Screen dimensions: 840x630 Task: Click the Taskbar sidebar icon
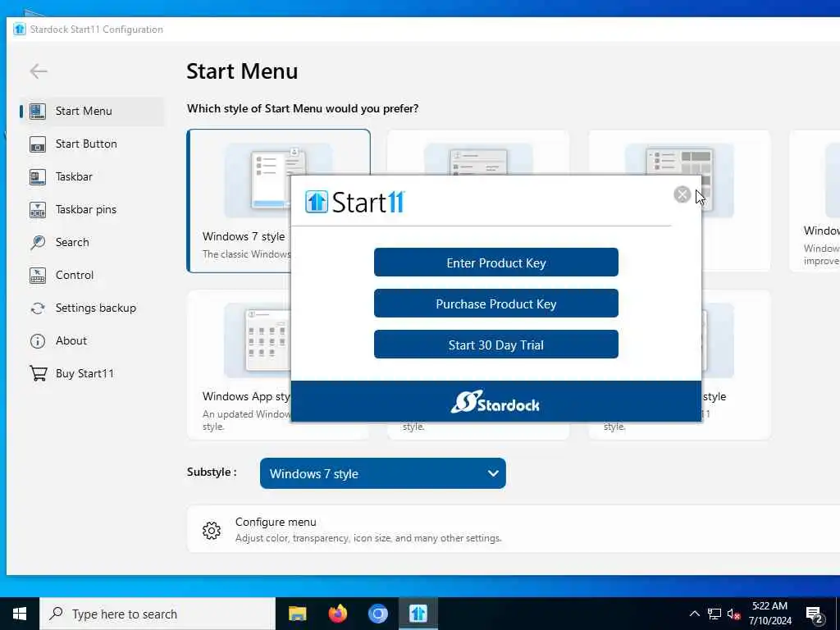coord(38,177)
